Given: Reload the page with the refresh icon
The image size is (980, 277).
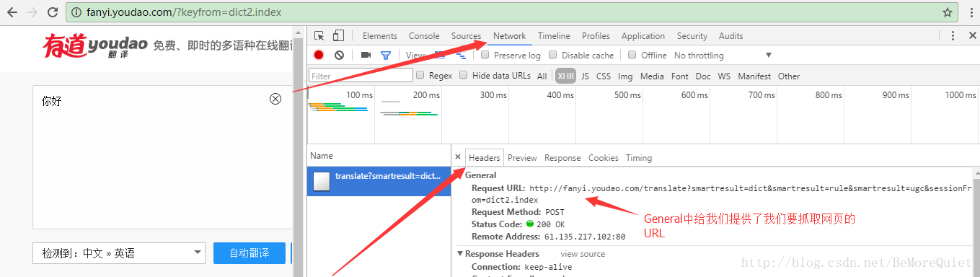Looking at the screenshot, I should 53,12.
